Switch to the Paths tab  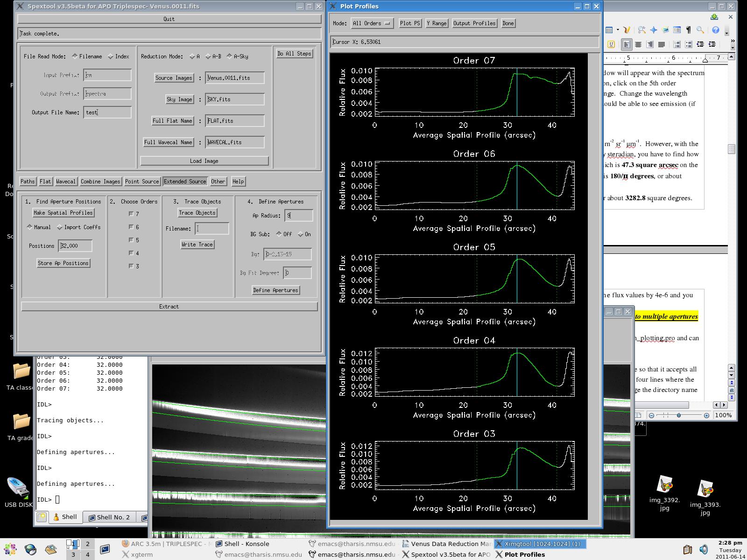coord(28,182)
